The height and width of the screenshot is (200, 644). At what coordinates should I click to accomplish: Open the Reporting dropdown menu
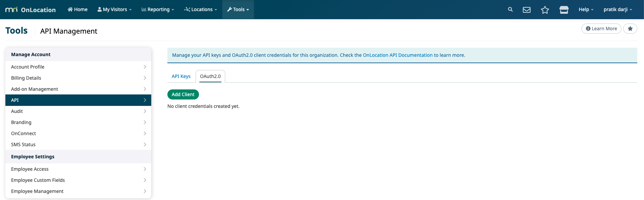tap(158, 9)
